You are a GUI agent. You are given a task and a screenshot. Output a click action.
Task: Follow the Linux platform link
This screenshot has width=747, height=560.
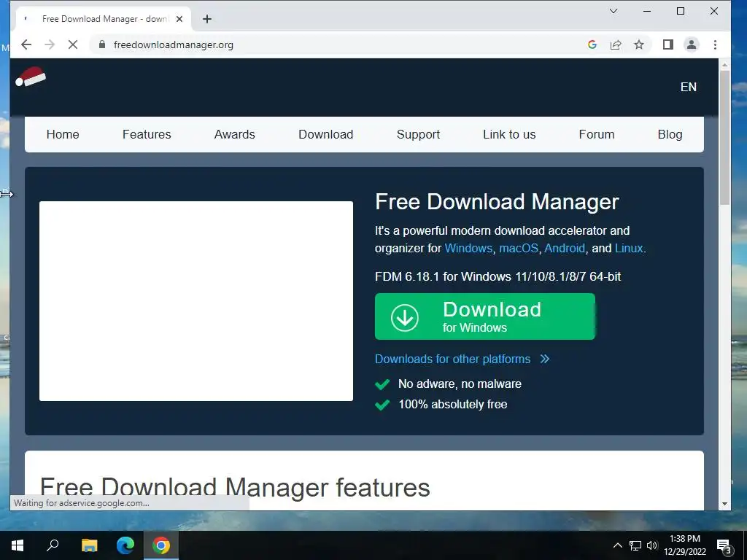coord(629,248)
